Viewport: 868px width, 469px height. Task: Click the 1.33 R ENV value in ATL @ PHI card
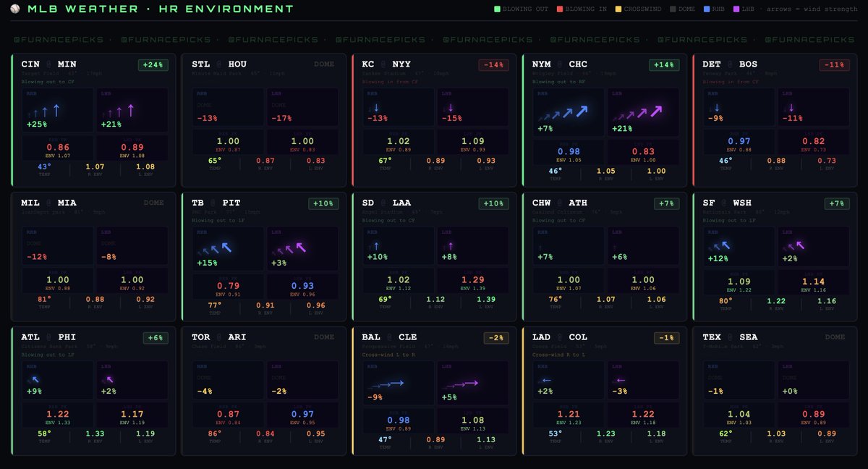pyautogui.click(x=95, y=434)
